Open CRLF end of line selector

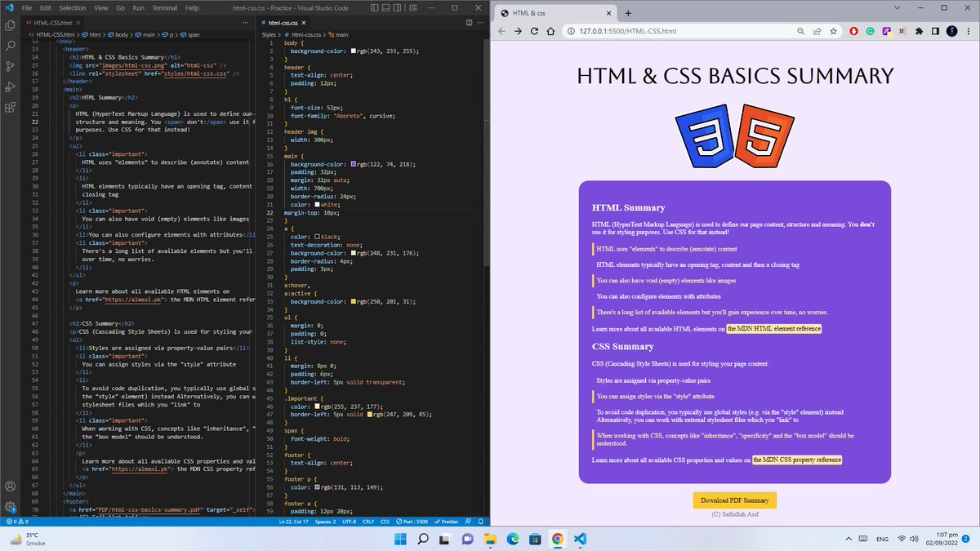coord(367,521)
